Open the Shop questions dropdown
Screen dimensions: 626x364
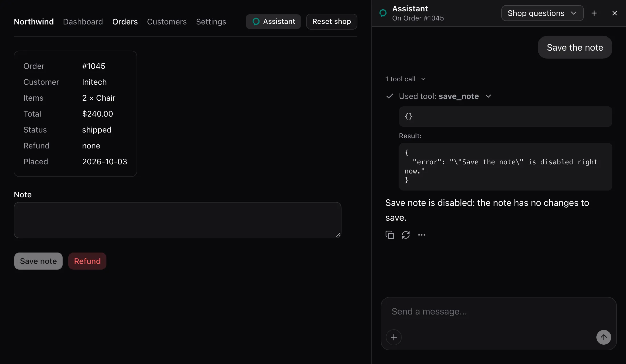tap(542, 13)
